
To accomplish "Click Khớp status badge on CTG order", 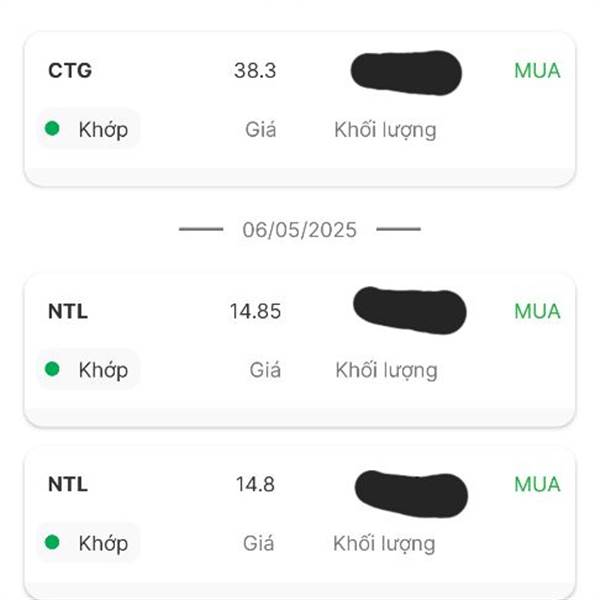I will click(x=88, y=129).
